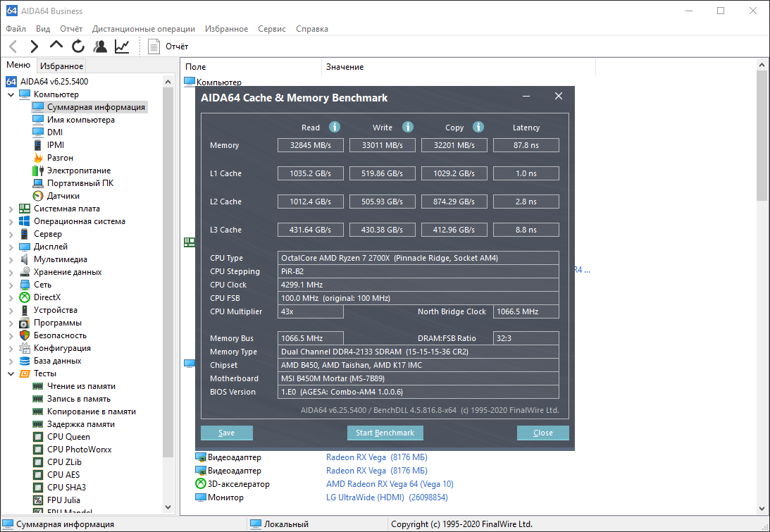
Task: Click the Up arrow toolbar icon
Action: tap(56, 47)
